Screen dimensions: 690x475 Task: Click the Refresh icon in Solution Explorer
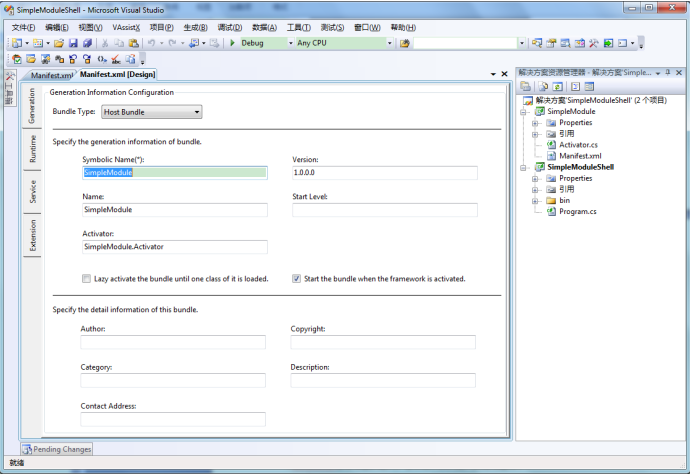pos(558,86)
